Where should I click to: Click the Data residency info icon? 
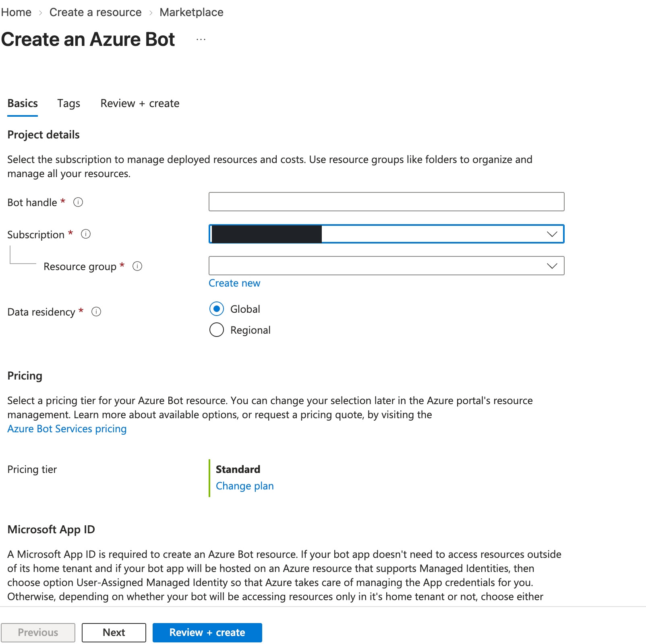pos(96,312)
